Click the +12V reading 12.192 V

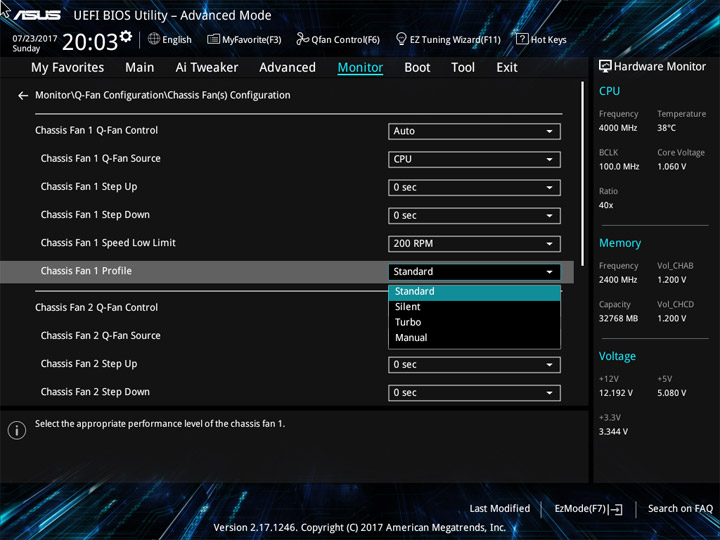click(615, 393)
